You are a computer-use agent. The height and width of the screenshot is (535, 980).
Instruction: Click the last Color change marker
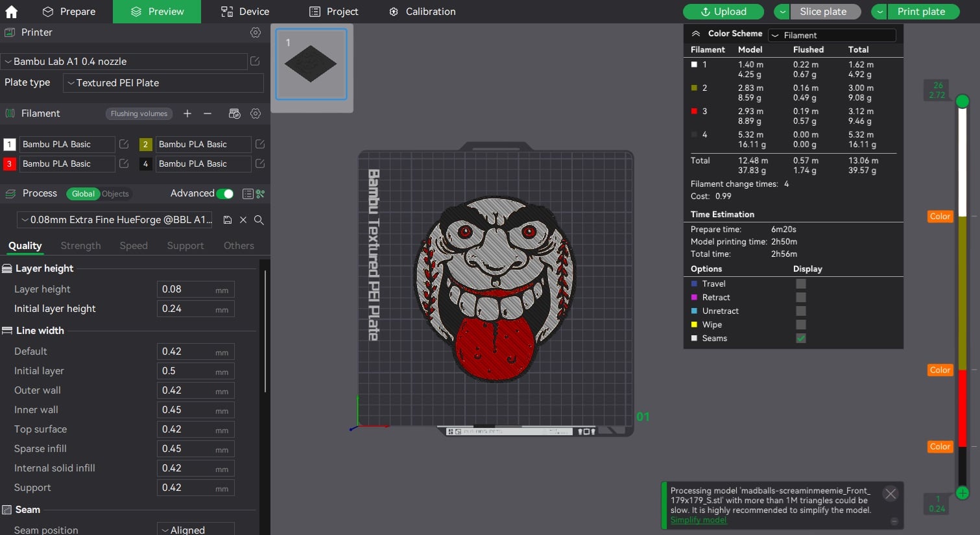[x=940, y=447]
